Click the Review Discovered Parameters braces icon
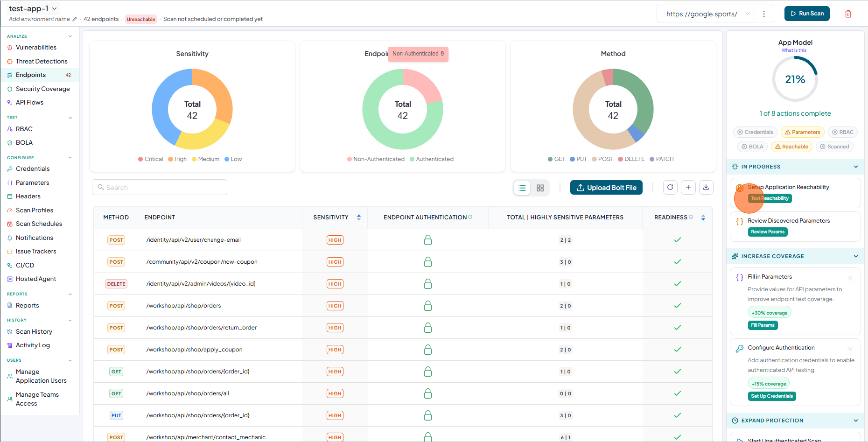Viewport: 868px width, 442px height. [x=739, y=222]
